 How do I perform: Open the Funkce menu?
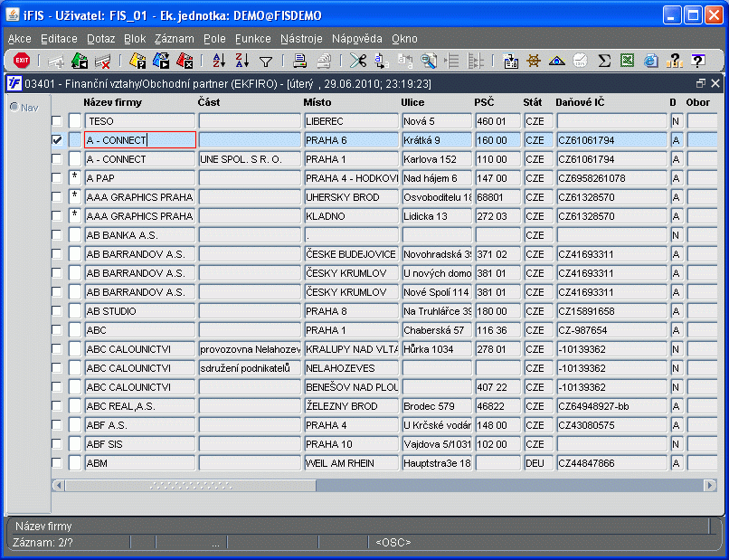tap(253, 39)
